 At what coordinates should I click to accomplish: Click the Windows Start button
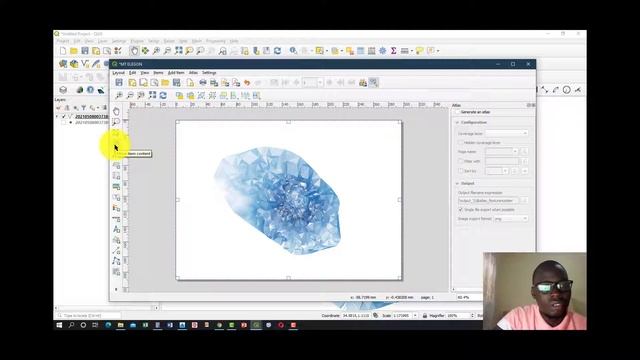click(59, 325)
